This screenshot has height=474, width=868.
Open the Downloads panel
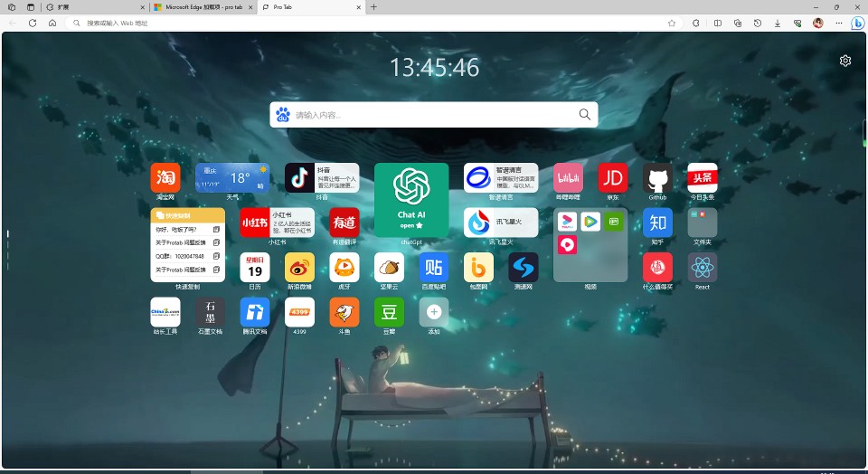(x=778, y=24)
